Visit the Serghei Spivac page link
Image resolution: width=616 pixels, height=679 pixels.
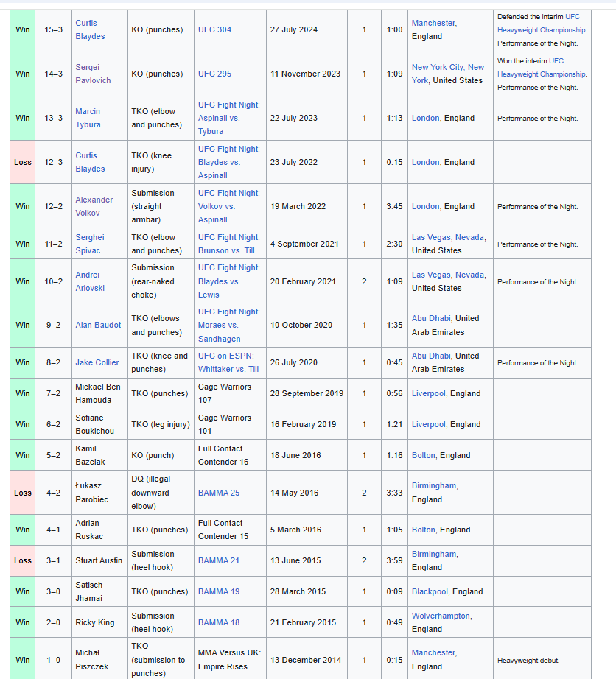click(x=90, y=244)
